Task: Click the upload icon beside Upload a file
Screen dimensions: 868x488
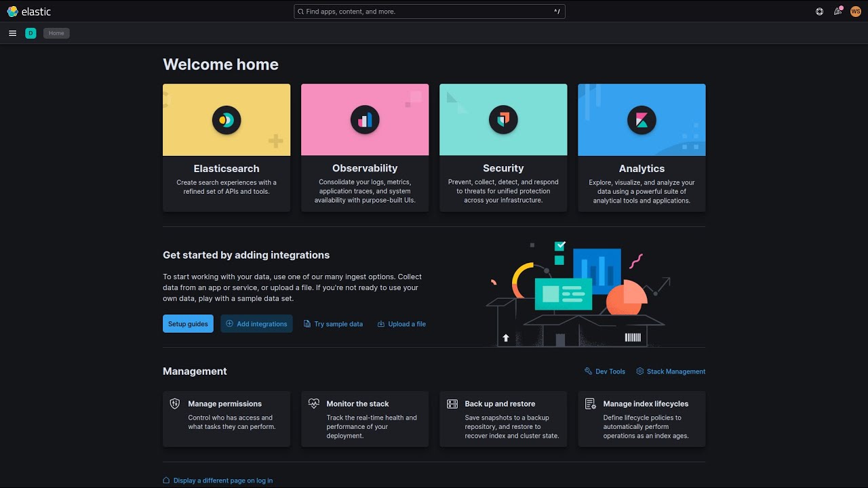Action: pos(381,324)
